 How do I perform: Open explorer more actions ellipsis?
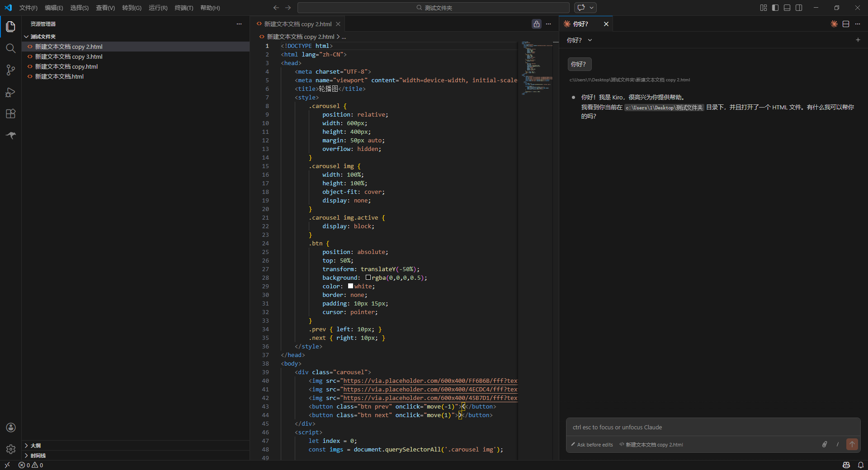pos(239,24)
